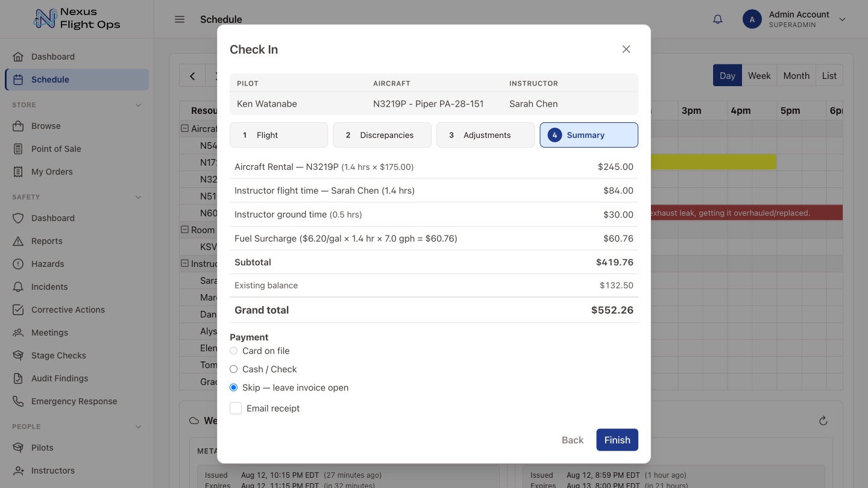Go to step 1 Flight
Viewport: 868px width, 488px height.
click(x=279, y=135)
